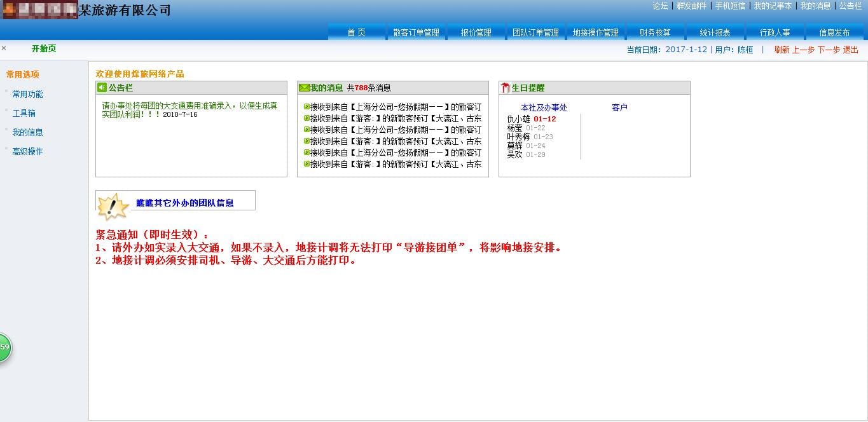Open the 散客订单管理 menu
The width and height of the screenshot is (868, 422).
coord(417,32)
